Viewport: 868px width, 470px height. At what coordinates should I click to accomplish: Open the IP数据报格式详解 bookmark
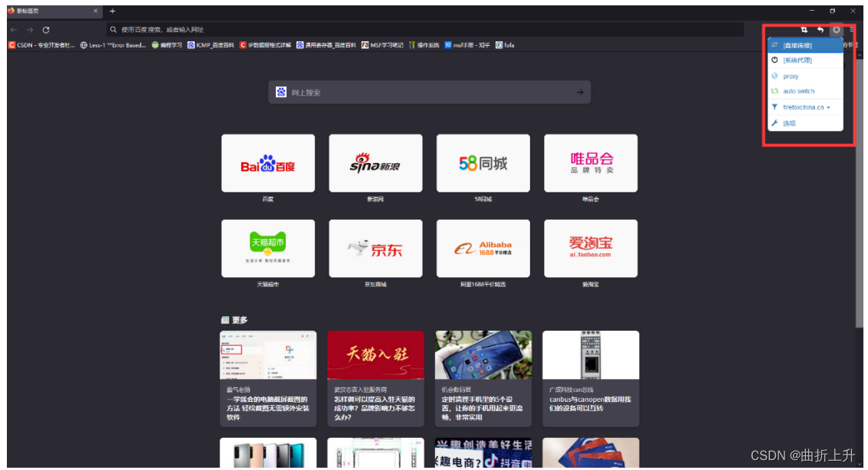265,45
